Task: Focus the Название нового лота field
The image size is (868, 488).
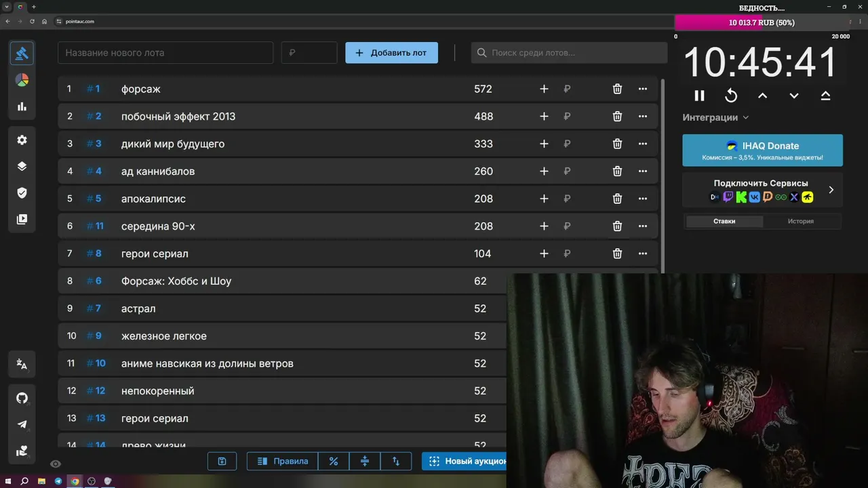Action: 165,53
